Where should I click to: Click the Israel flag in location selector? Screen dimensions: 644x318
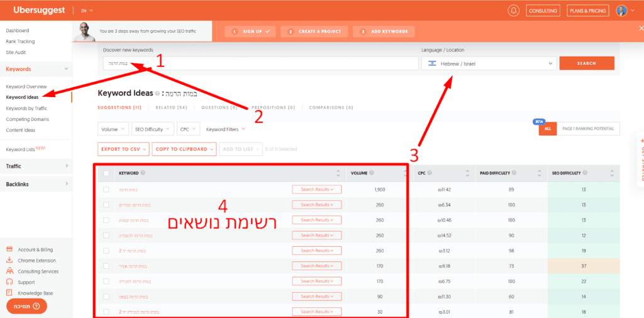coord(431,64)
